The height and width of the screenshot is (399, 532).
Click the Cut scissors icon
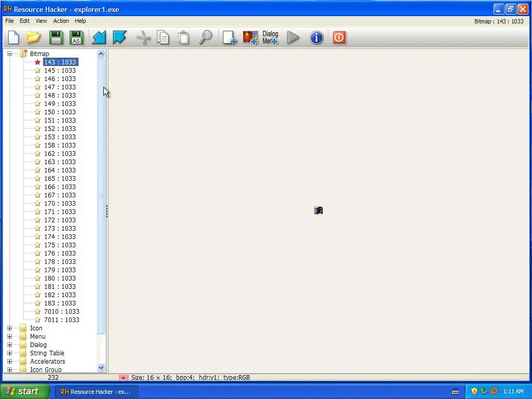click(143, 37)
